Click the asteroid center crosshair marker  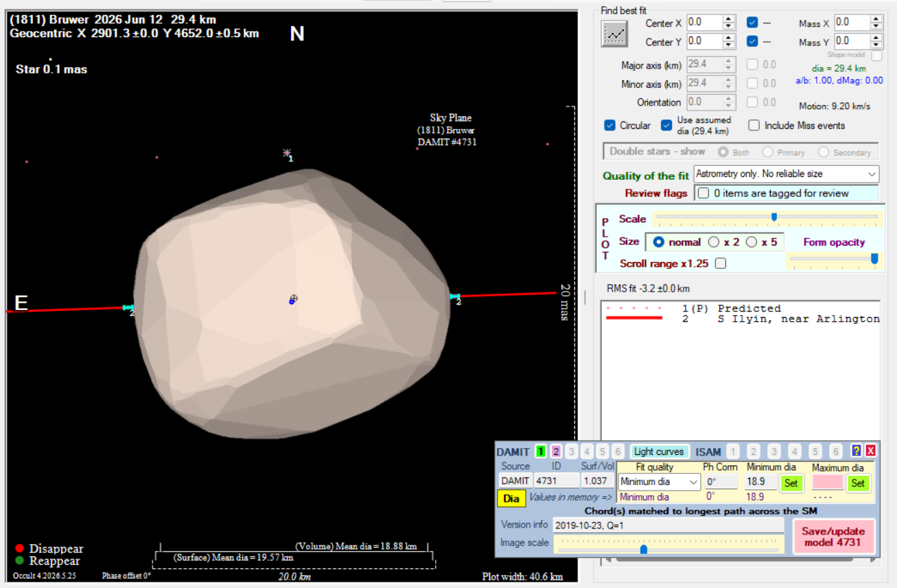(294, 298)
